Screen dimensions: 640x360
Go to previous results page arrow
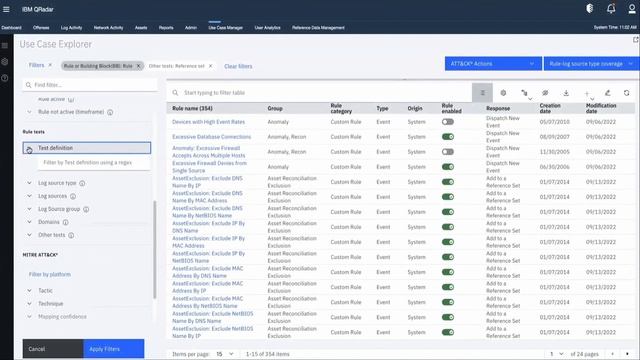coord(612,354)
